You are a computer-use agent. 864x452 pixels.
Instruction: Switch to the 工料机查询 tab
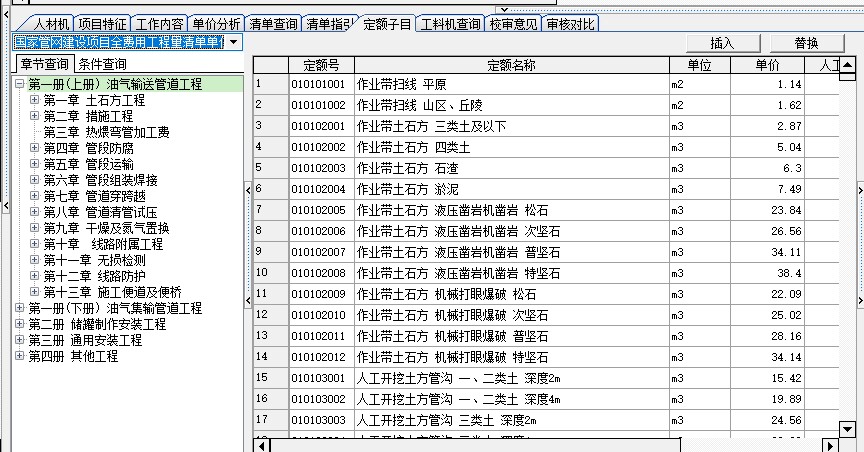point(450,23)
